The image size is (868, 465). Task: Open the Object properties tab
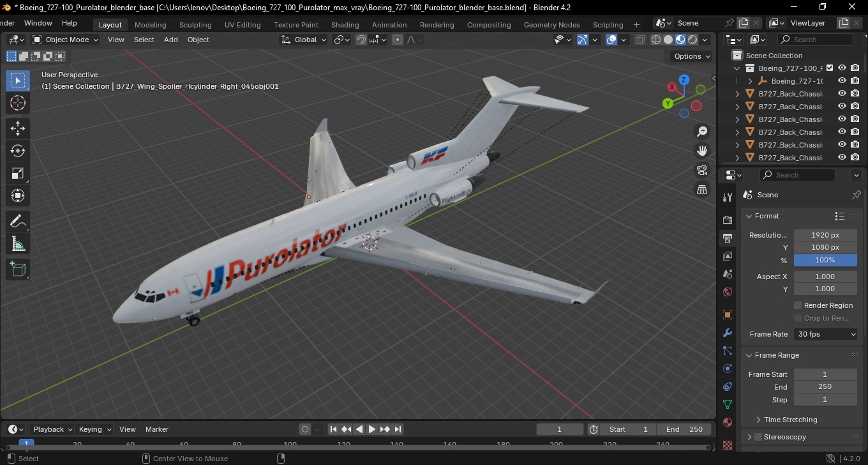(x=728, y=315)
